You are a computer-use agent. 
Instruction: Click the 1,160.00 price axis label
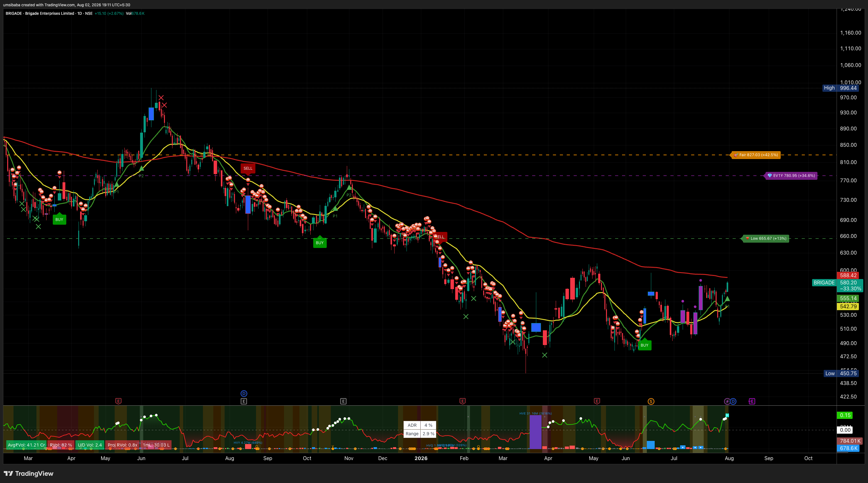[850, 33]
